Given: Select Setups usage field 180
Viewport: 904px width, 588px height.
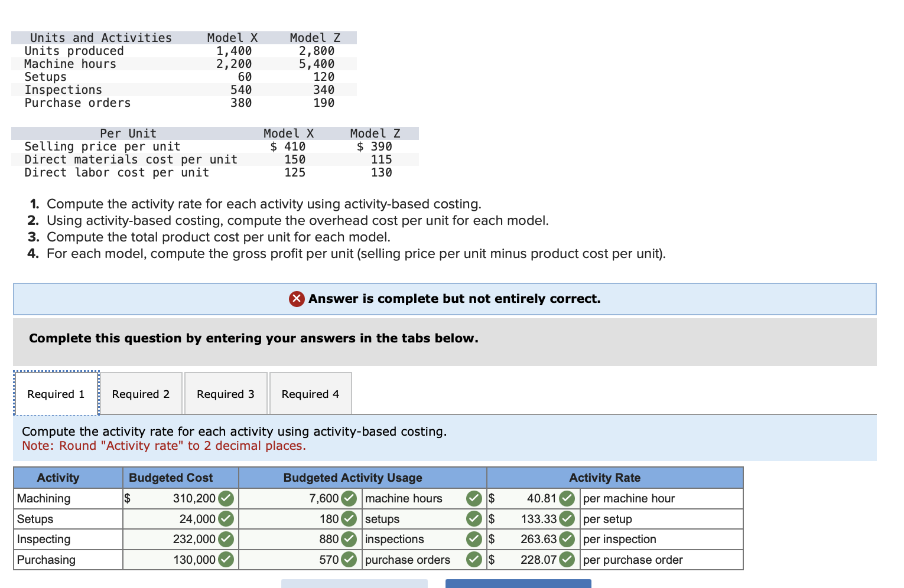Looking at the screenshot, I should (300, 519).
